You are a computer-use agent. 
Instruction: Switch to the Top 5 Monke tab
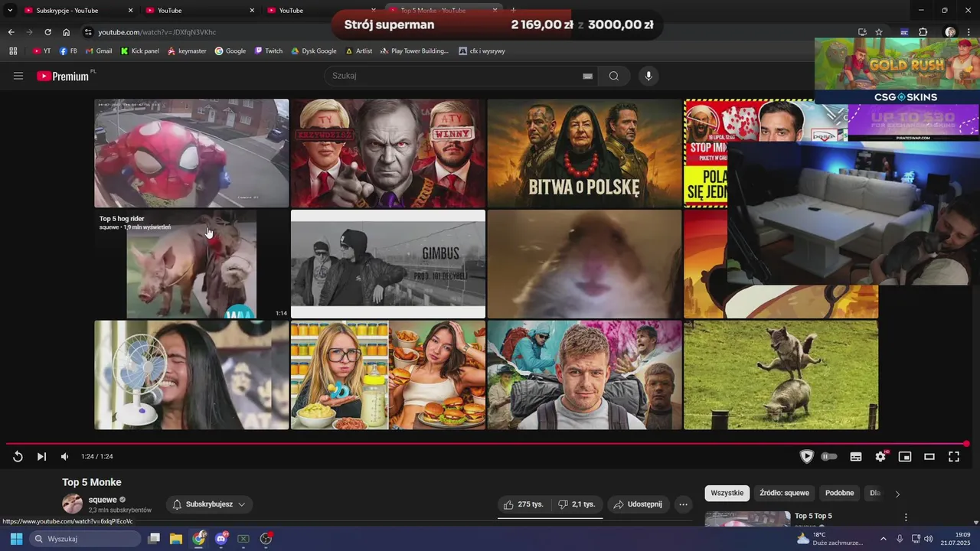443,11
